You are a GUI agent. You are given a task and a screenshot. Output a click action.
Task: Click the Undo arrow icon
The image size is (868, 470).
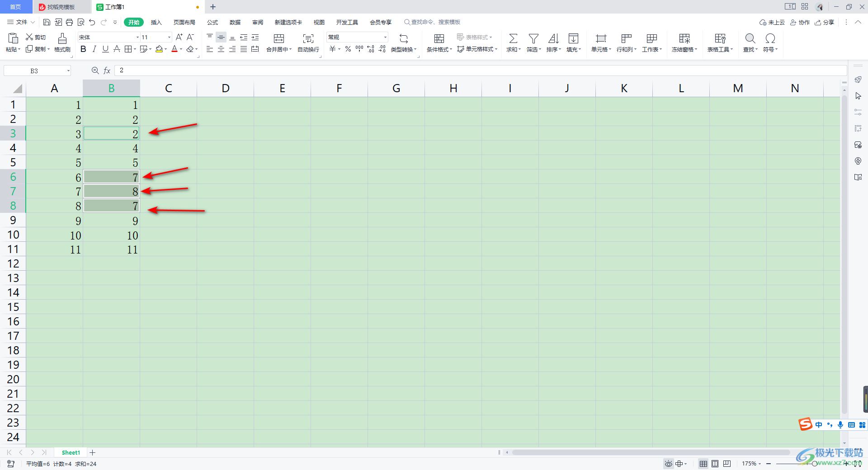click(x=92, y=22)
